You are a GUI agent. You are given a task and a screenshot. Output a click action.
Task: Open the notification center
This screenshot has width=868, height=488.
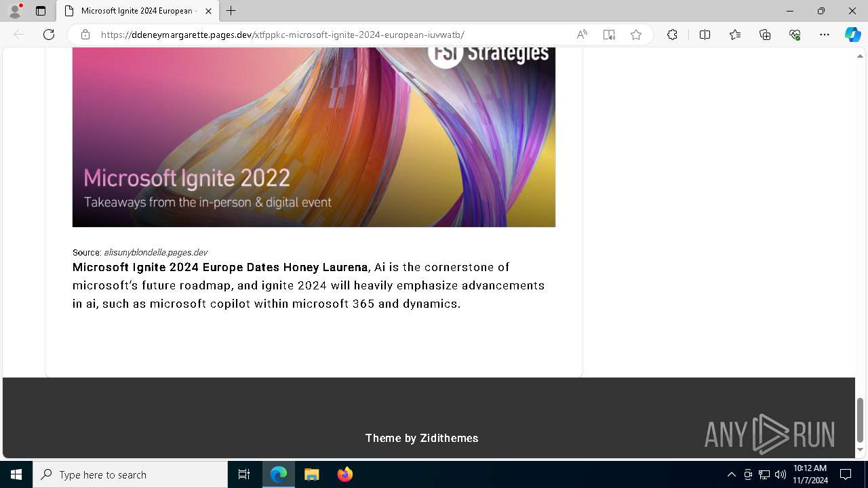[846, 474]
